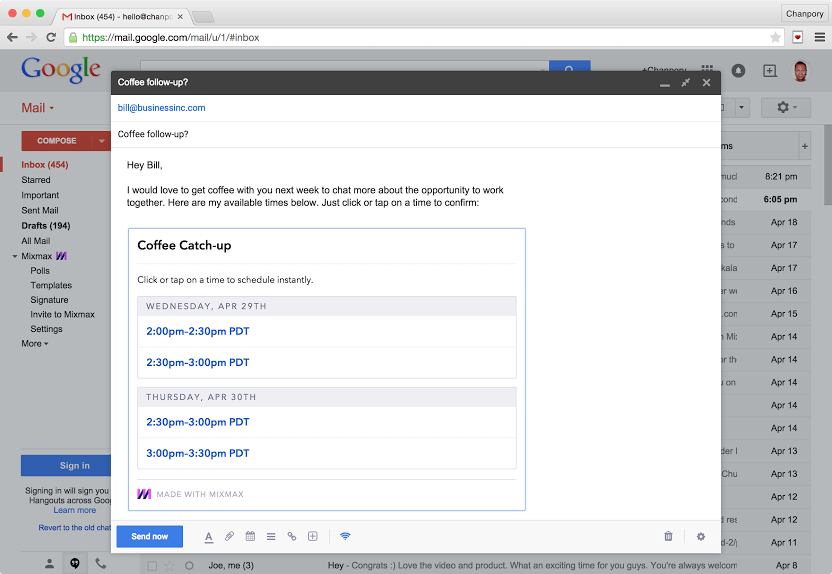Viewport: 832px width, 574px height.
Task: Check the checkbox for Joe's email
Action: coord(152,566)
